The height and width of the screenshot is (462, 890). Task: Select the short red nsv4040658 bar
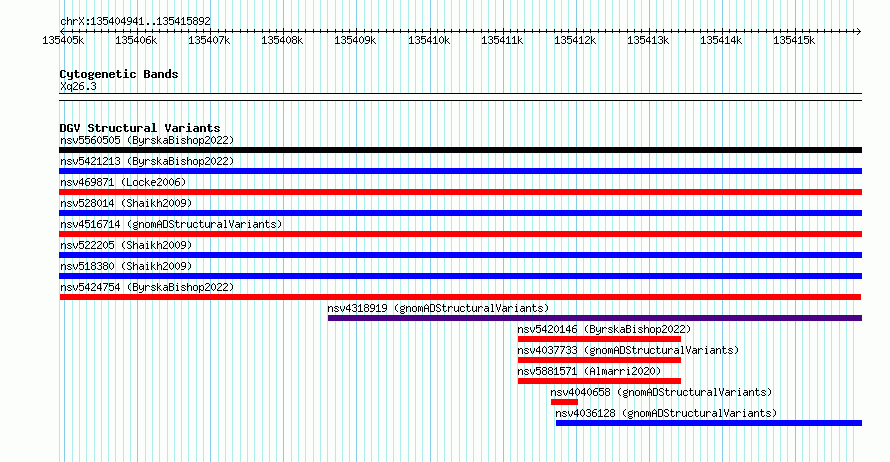point(564,402)
